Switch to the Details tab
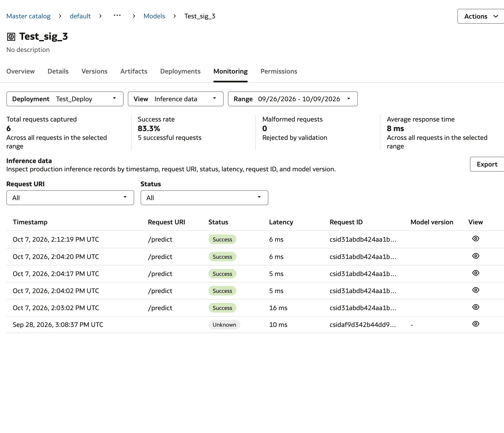504x433 pixels. point(58,71)
